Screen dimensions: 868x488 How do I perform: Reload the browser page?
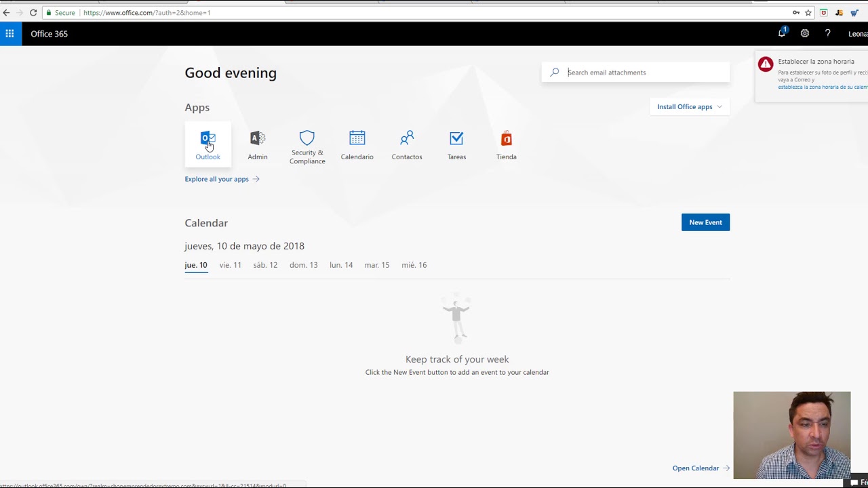pos(33,12)
